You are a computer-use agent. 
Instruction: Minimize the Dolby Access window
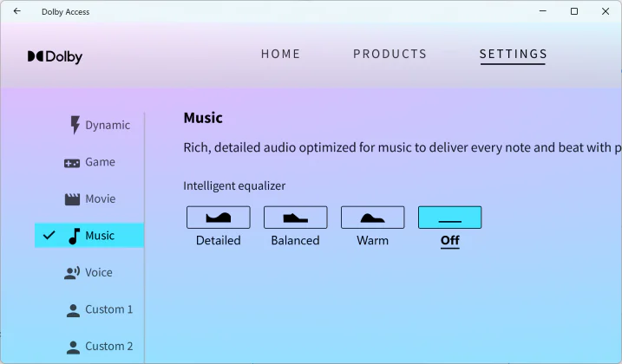[x=543, y=11]
